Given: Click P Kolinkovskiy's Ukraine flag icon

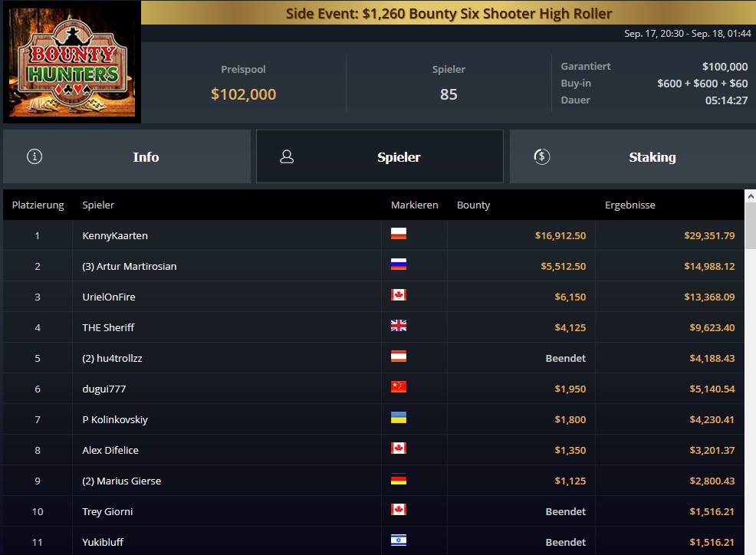Looking at the screenshot, I should click(x=398, y=418).
